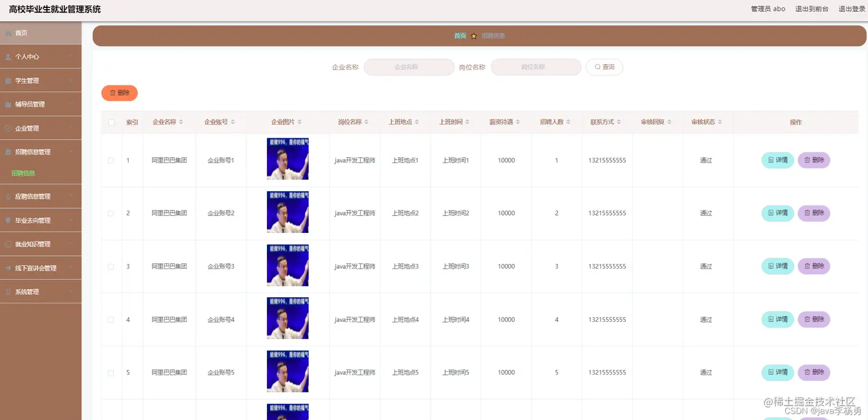This screenshot has width=868, height=420.
Task: Open 详情 for row 企业账号3
Action: [x=777, y=266]
